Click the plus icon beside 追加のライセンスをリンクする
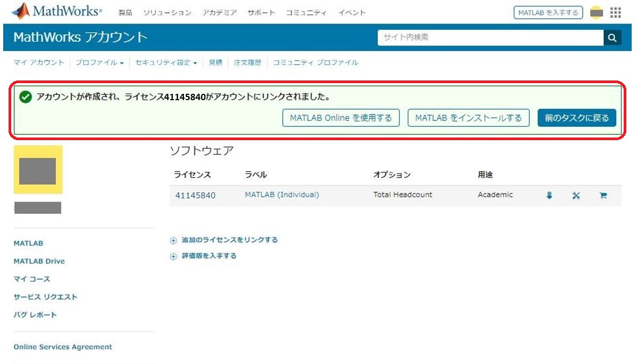The height and width of the screenshot is (364, 637). pos(173,240)
